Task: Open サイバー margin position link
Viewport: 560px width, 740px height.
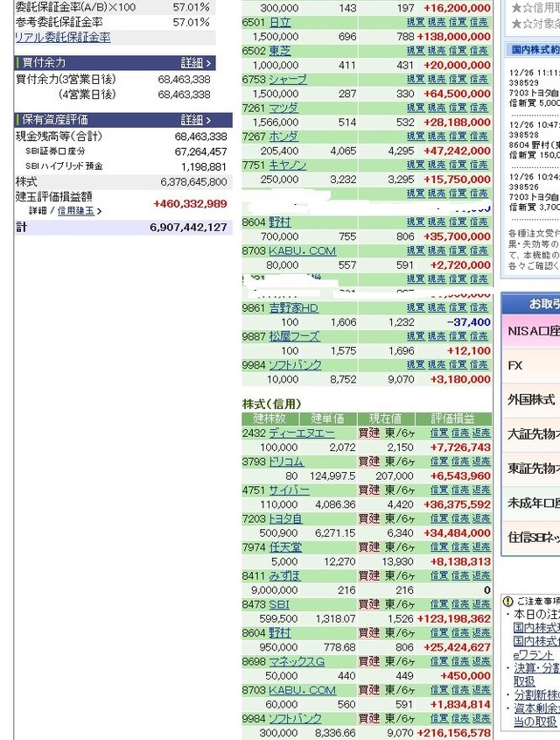Action: 289,490
